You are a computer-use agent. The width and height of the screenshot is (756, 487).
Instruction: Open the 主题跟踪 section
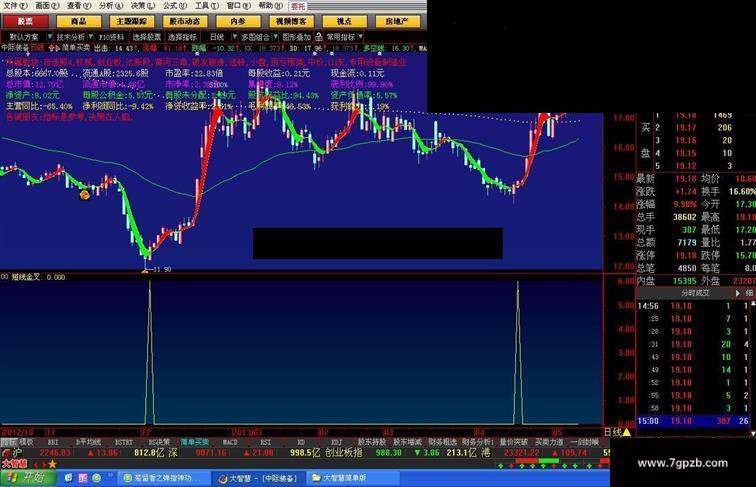(x=132, y=21)
